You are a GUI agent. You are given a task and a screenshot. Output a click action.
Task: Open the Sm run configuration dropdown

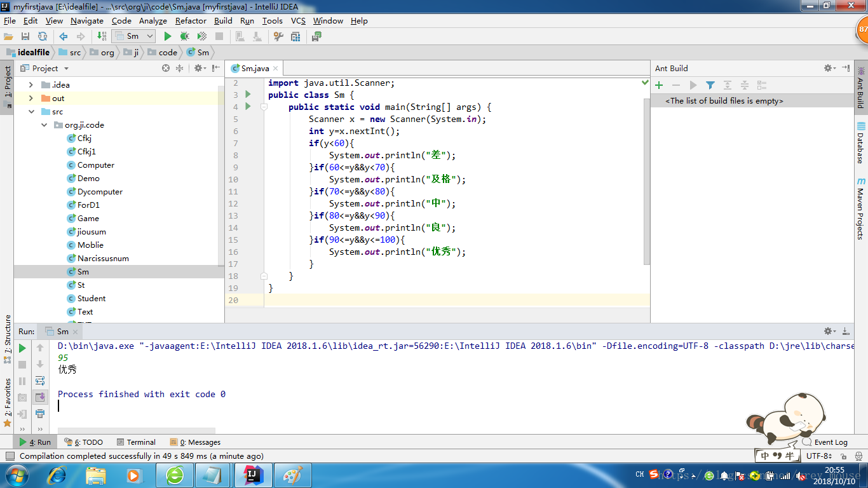tap(133, 36)
